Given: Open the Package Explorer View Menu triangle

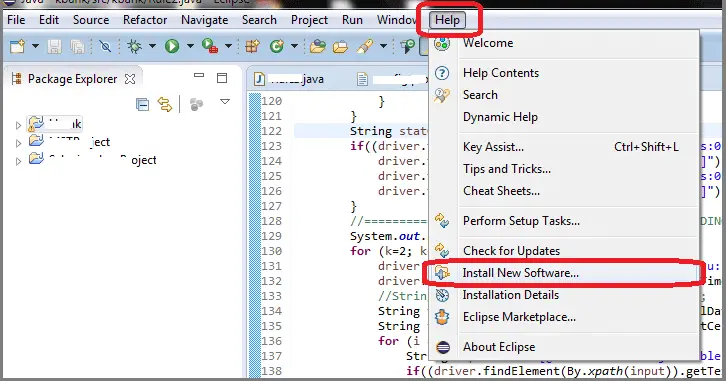Looking at the screenshot, I should pos(225,102).
